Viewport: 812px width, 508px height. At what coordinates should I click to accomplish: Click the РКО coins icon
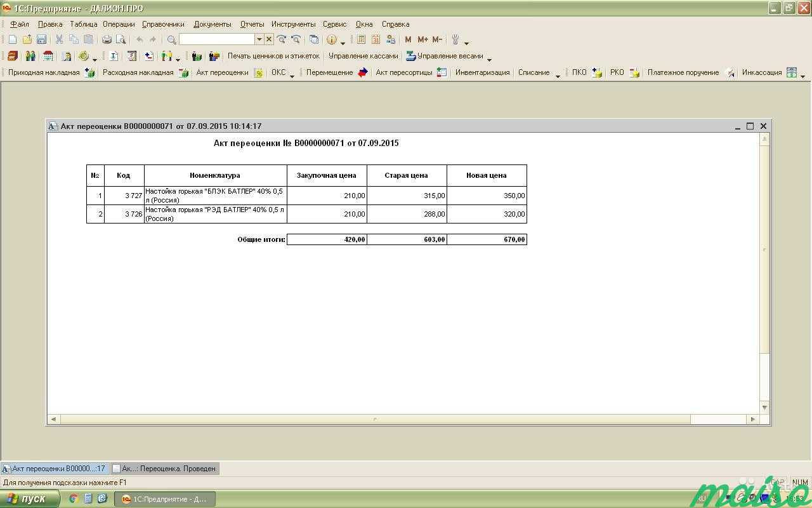[x=634, y=72]
